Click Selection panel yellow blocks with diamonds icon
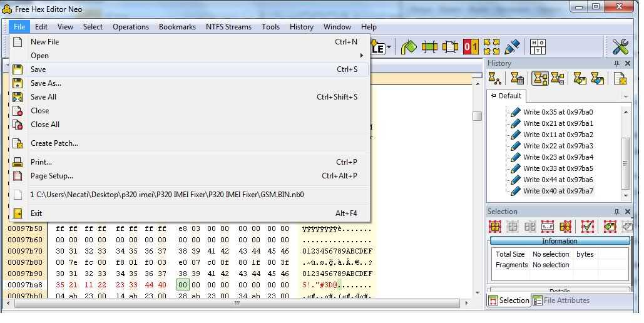The width and height of the screenshot is (644, 323). pyautogui.click(x=566, y=227)
